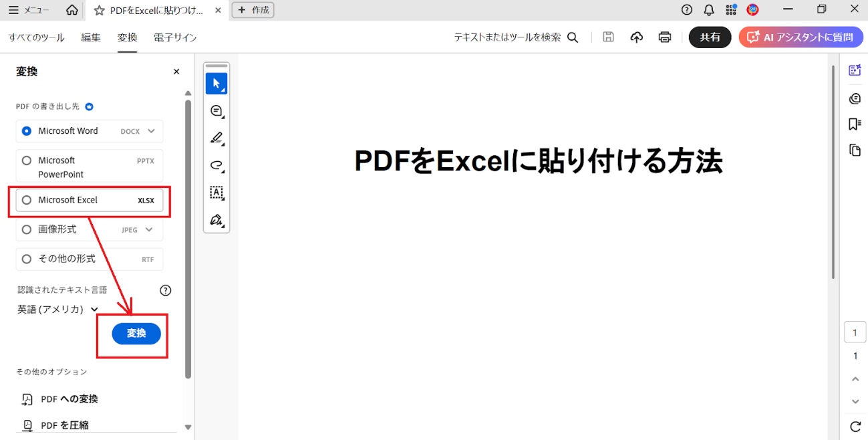Open the generative AI summary panel
Screen dimensions: 868x440
[x=855, y=70]
